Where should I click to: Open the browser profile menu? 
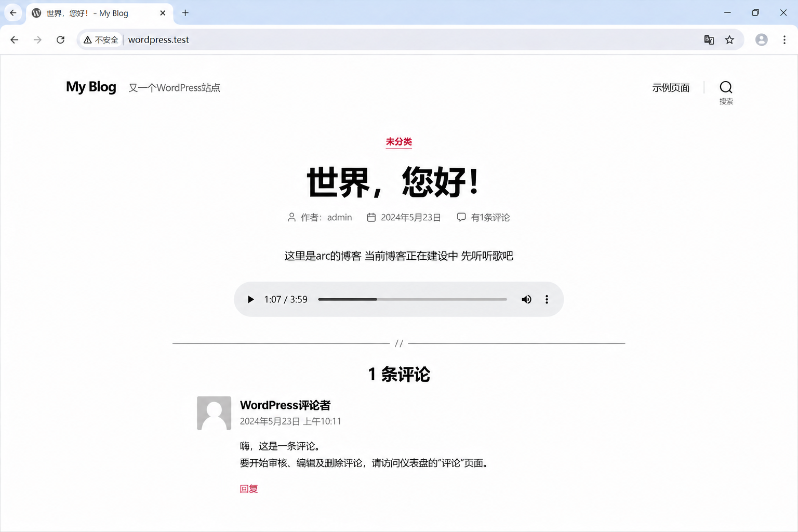[x=762, y=39]
